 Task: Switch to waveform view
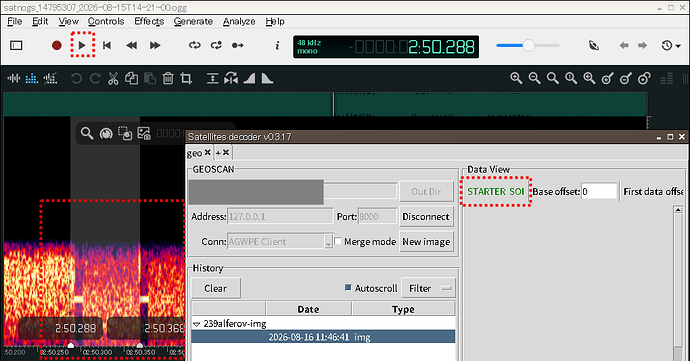tap(14, 79)
